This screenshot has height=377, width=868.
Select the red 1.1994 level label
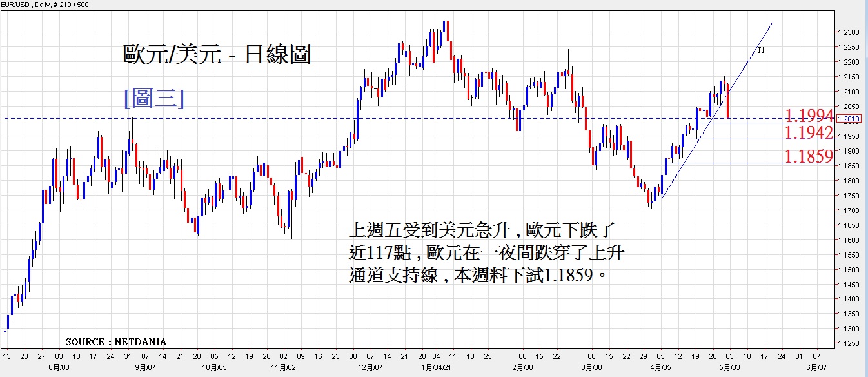pos(809,116)
